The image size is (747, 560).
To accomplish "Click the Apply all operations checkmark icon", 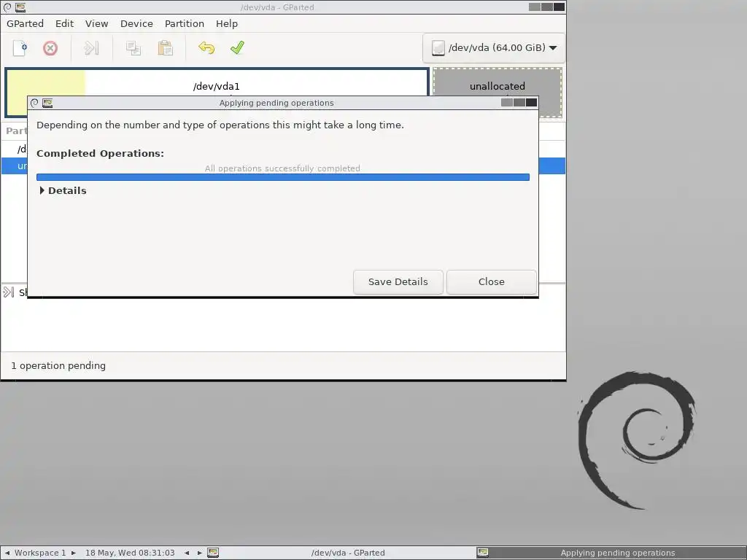I will pos(237,48).
